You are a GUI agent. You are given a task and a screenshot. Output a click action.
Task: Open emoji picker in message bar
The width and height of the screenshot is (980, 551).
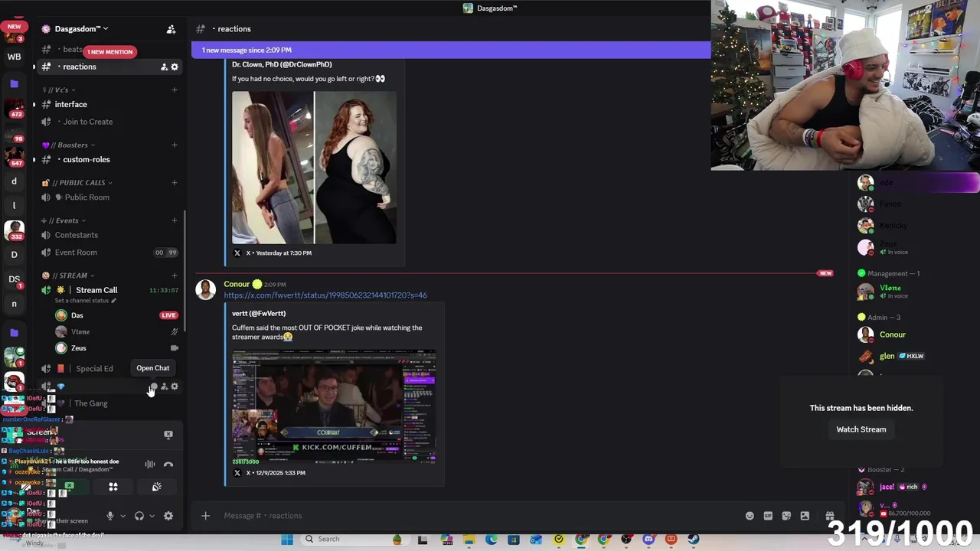[x=750, y=516]
